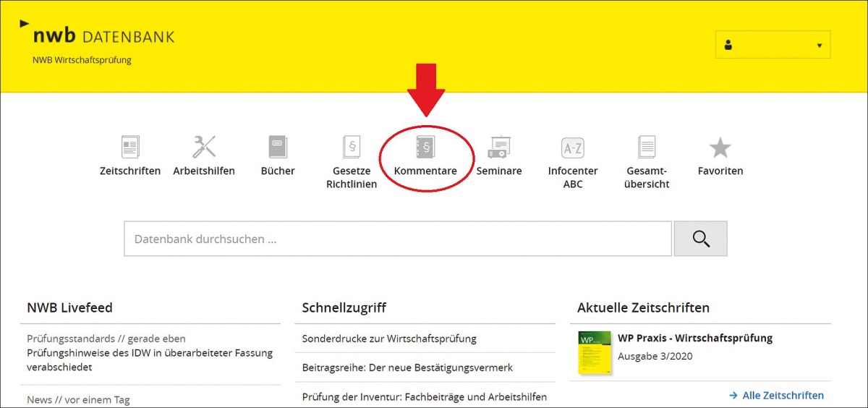Click the user profile icon

[728, 45]
